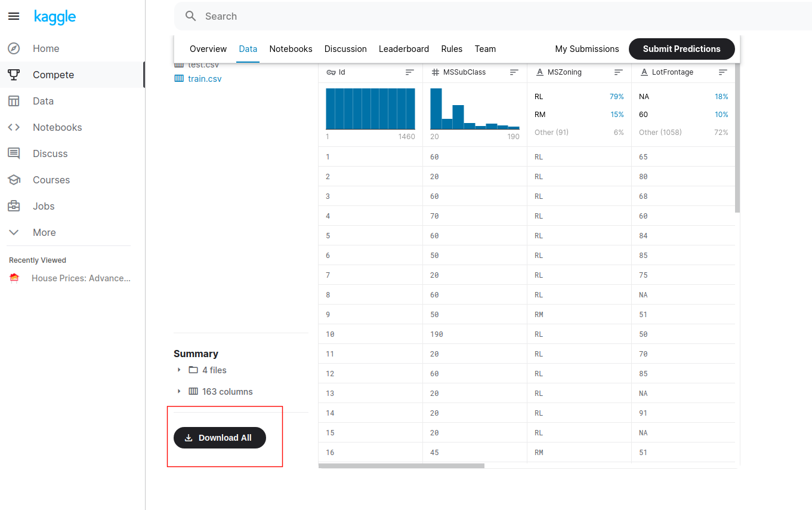Click Other (1058) in LotFrontage summary
812x510 pixels.
tap(660, 132)
